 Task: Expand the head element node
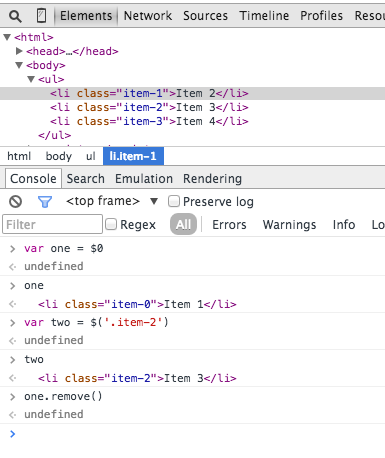point(19,51)
